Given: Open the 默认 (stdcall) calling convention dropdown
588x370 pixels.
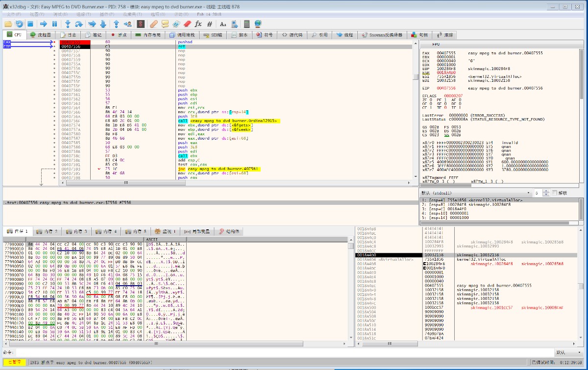Looking at the screenshot, I should (475, 193).
